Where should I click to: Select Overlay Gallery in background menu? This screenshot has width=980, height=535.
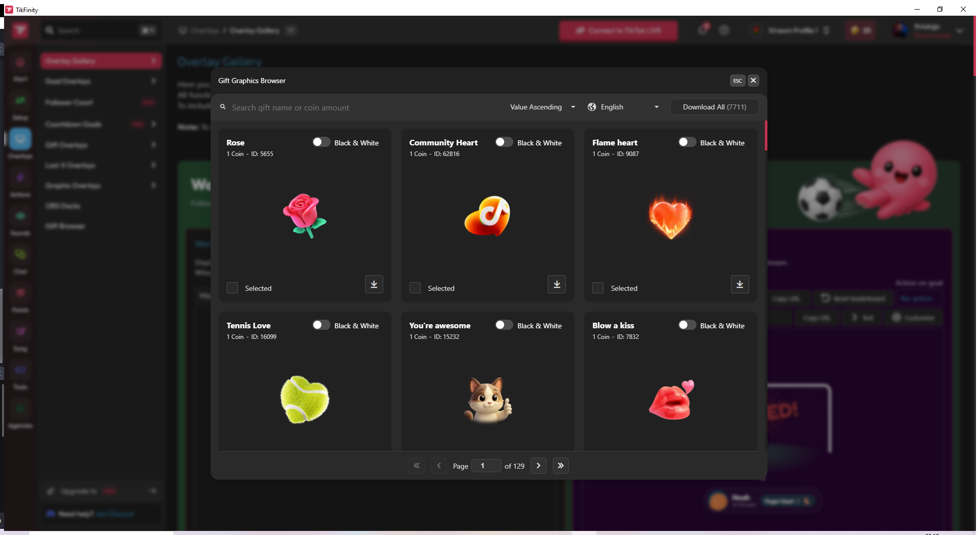tap(101, 61)
